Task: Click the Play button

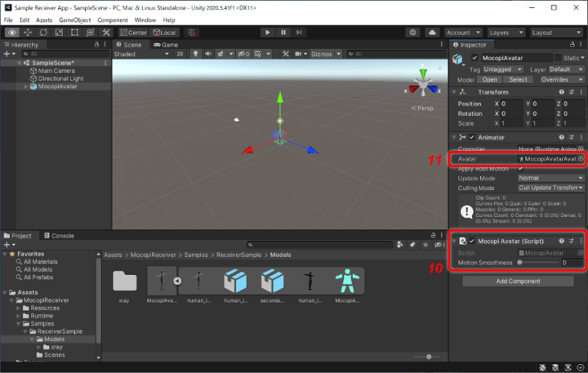Action: 267,33
